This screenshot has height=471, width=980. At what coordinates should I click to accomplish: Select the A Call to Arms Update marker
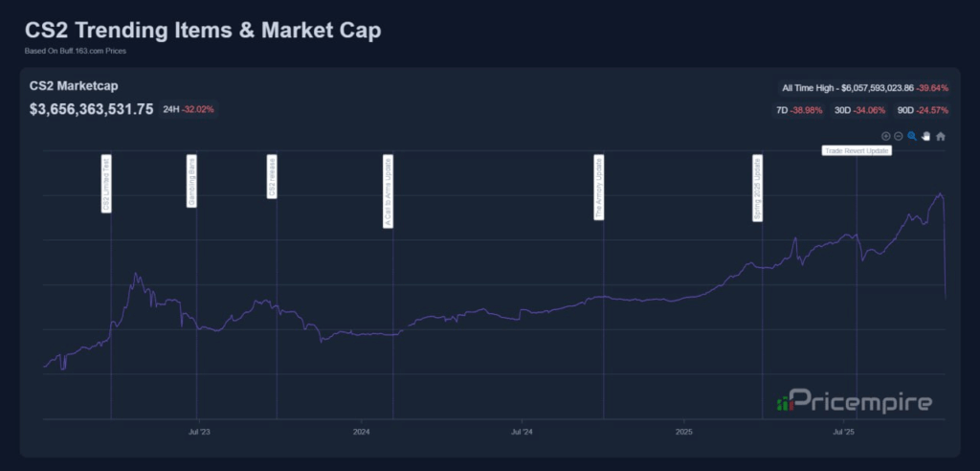point(388,191)
